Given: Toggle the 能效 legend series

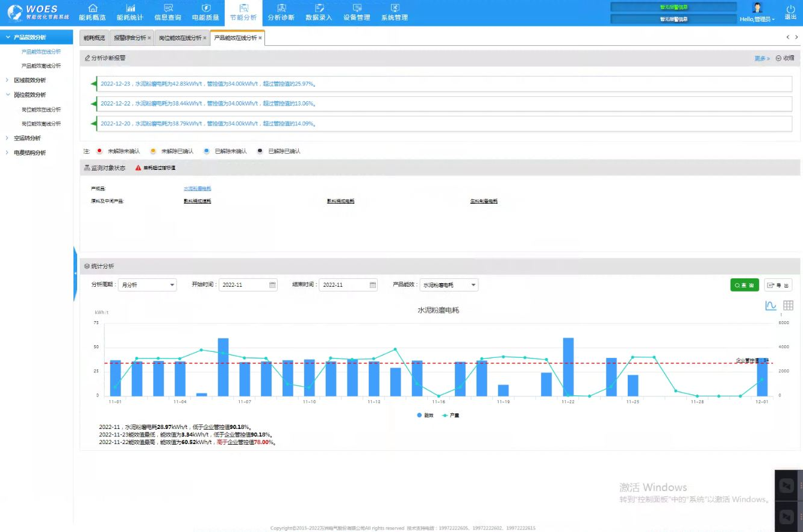Looking at the screenshot, I should click(425, 415).
